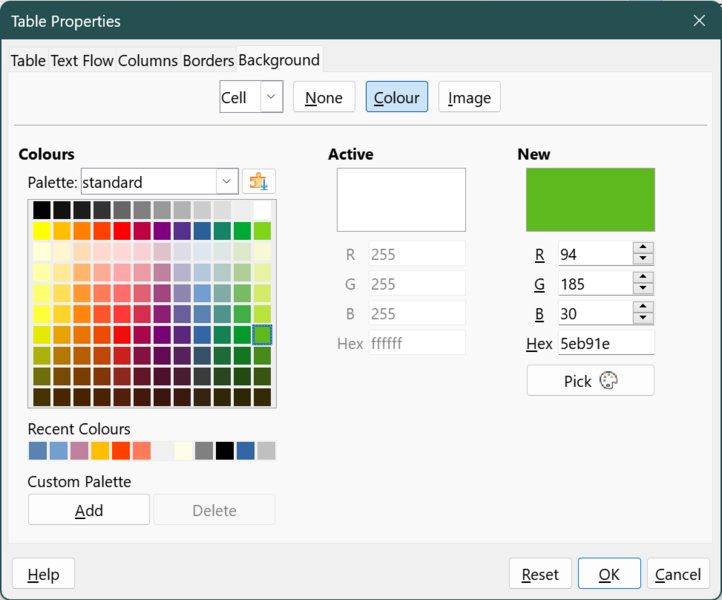Open the Text Flow tab

(x=82, y=60)
